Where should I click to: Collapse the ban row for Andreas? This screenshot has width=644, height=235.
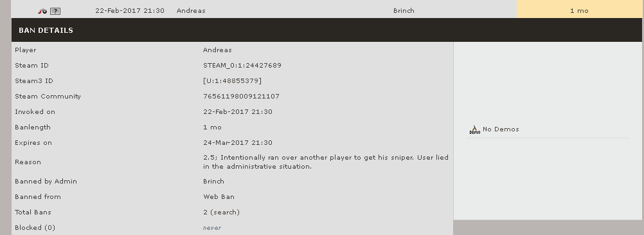326,11
